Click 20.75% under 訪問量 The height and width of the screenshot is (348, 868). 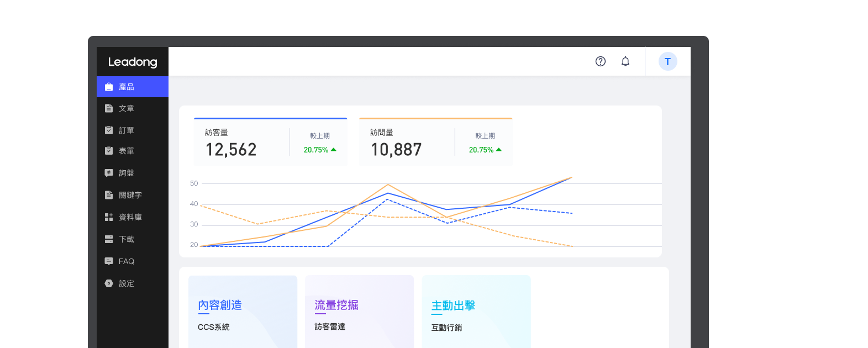coord(481,150)
